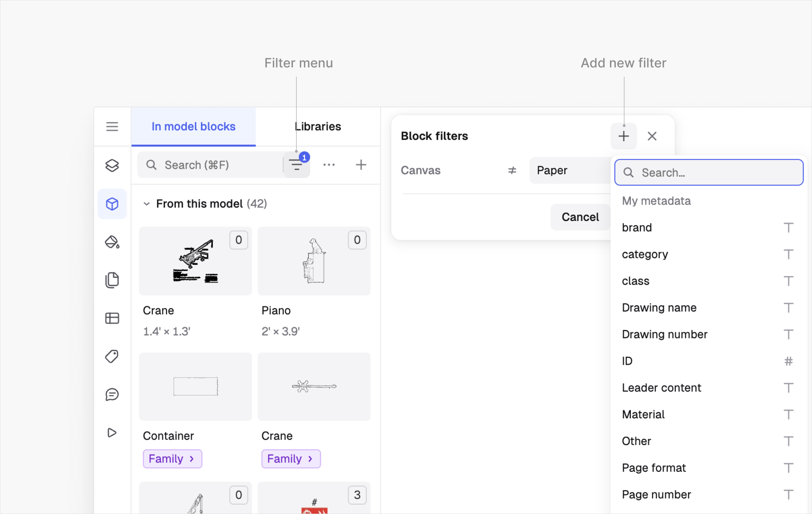812x514 pixels.
Task: Open the Paper value dropdown
Action: (x=569, y=171)
